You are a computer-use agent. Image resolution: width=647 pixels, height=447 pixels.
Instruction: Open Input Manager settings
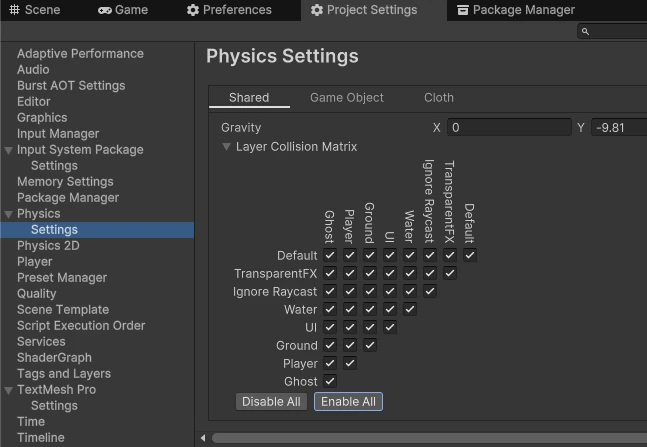[58, 134]
